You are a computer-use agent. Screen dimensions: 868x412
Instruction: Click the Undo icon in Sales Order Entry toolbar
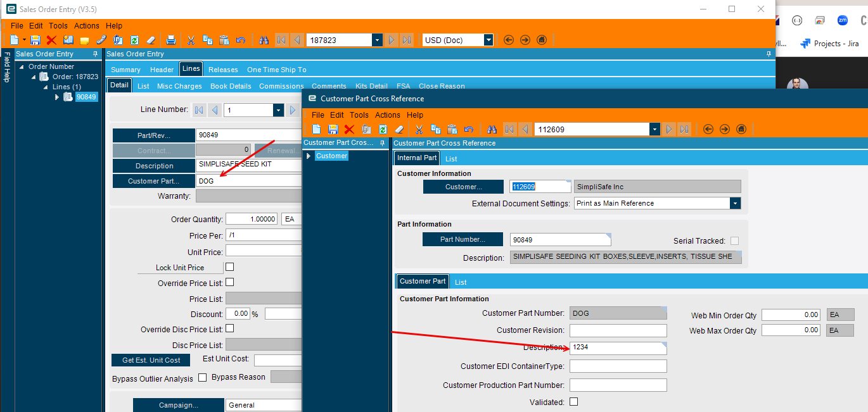pyautogui.click(x=240, y=40)
